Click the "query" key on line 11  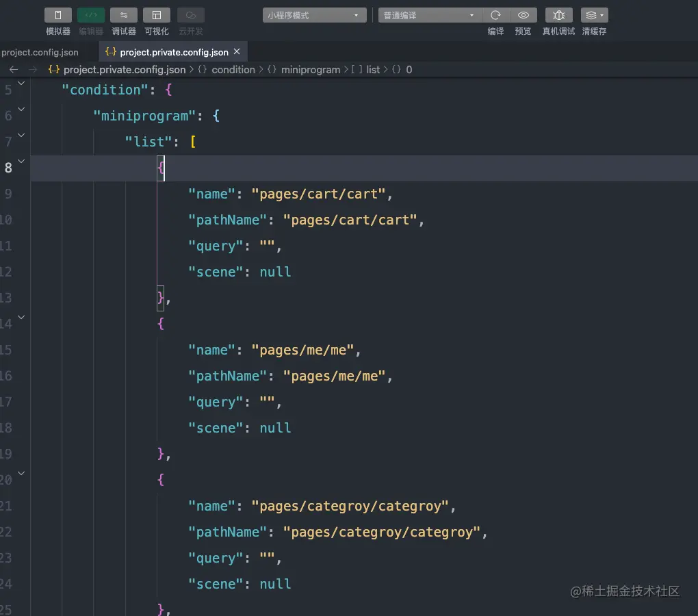click(216, 246)
